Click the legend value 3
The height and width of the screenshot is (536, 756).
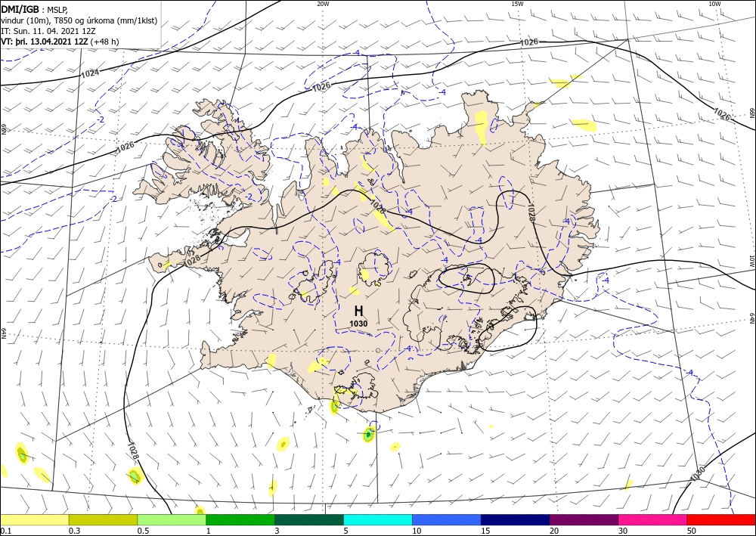click(x=277, y=531)
